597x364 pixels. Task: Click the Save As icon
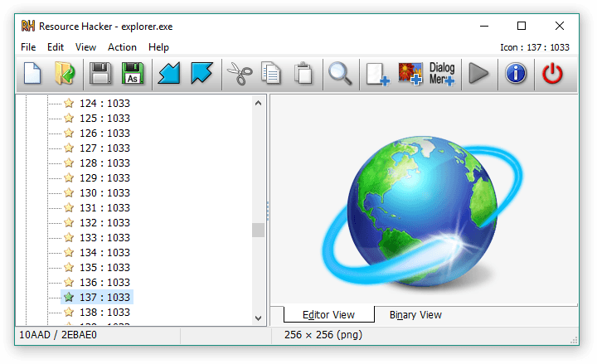click(133, 74)
